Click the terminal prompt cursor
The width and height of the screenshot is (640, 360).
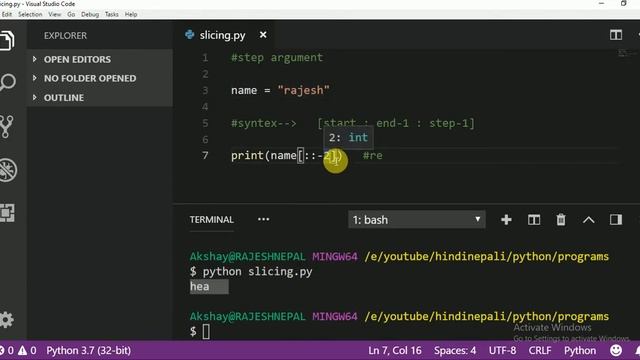tap(206, 331)
